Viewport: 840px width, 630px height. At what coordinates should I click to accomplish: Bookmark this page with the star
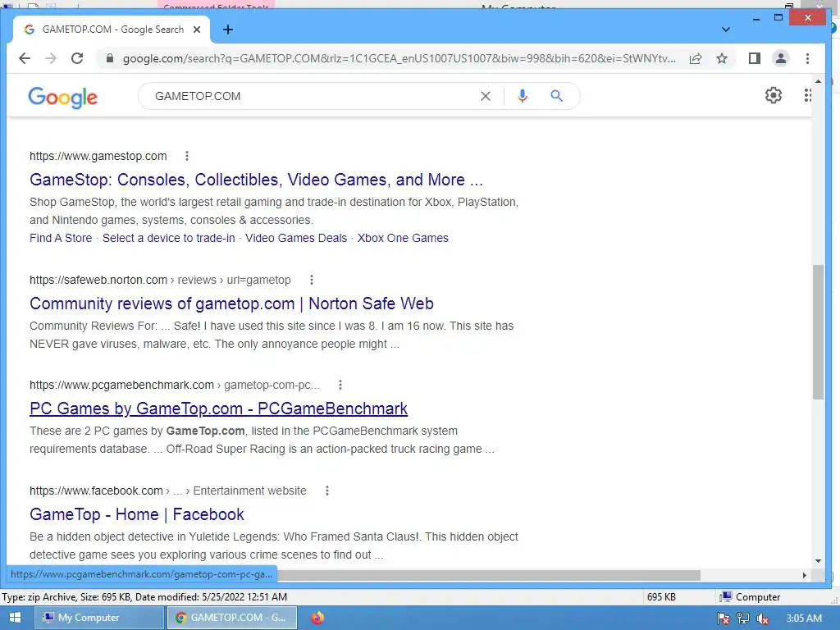pos(722,58)
